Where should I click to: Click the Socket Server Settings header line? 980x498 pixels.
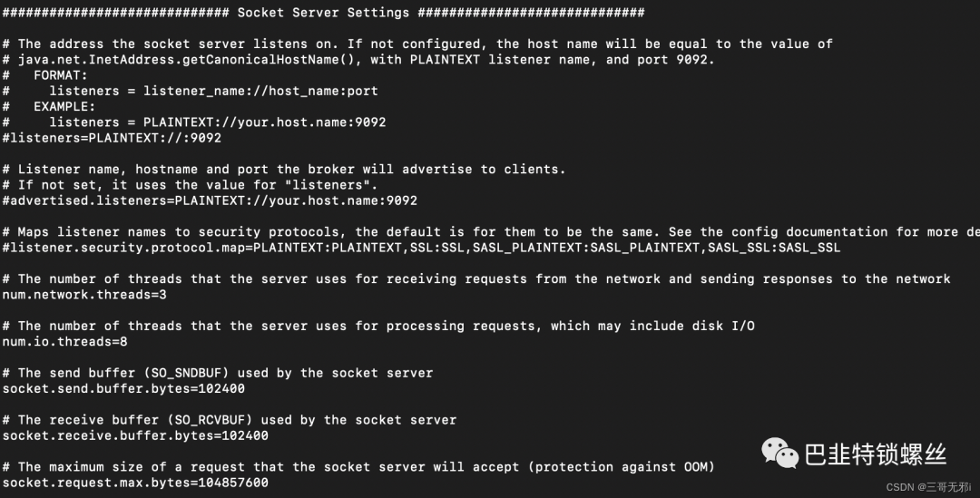click(x=323, y=13)
